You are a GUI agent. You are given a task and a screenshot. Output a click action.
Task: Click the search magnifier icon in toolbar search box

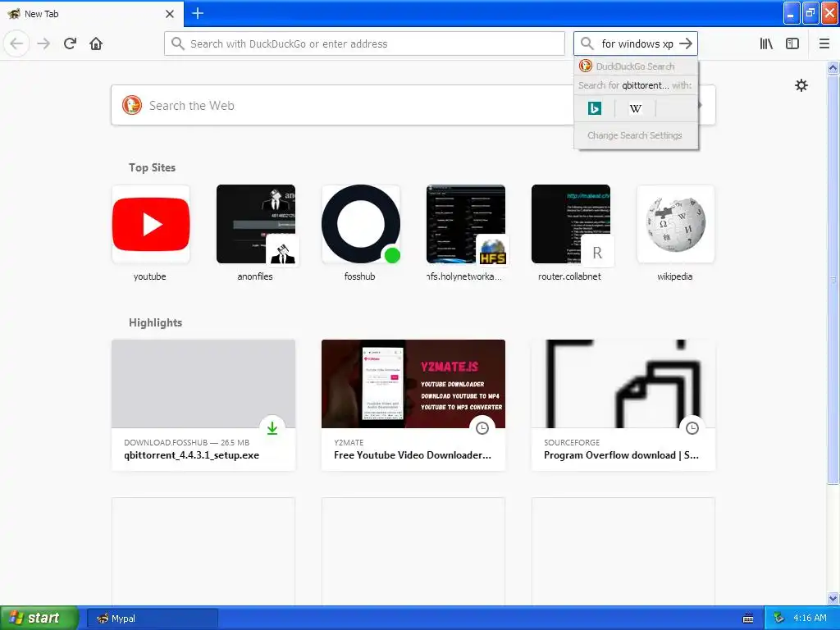coord(587,43)
